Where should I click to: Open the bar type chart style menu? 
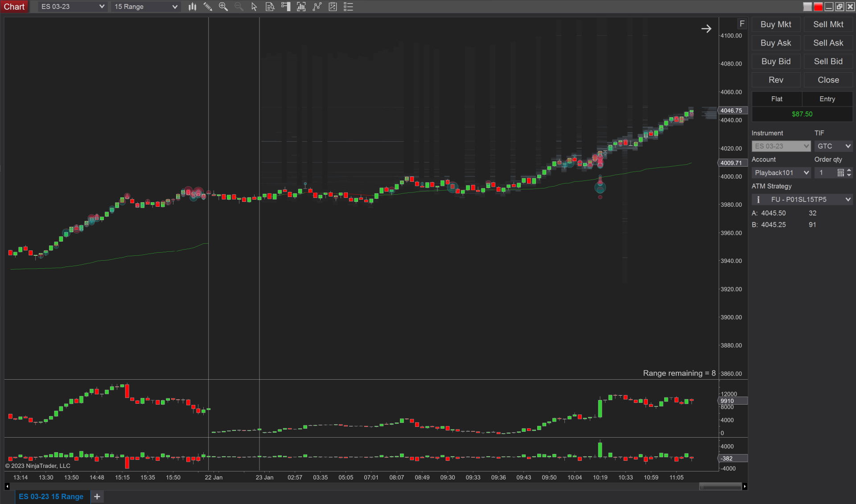(192, 7)
